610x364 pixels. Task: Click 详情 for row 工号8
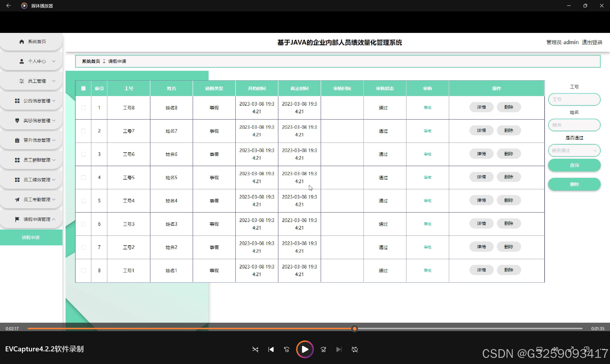(481, 107)
